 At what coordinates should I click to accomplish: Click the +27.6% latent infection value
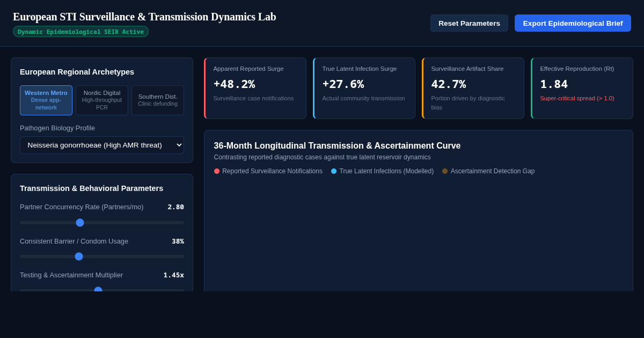point(343,84)
